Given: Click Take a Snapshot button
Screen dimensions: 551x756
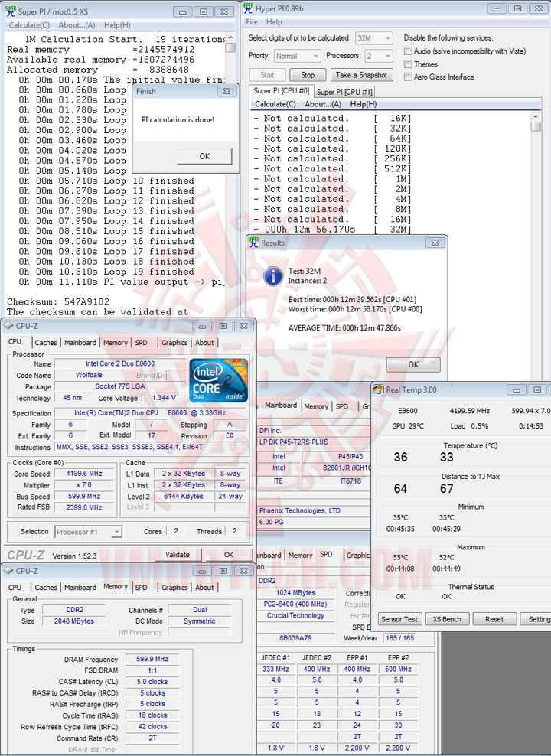Looking at the screenshot, I should (361, 75).
